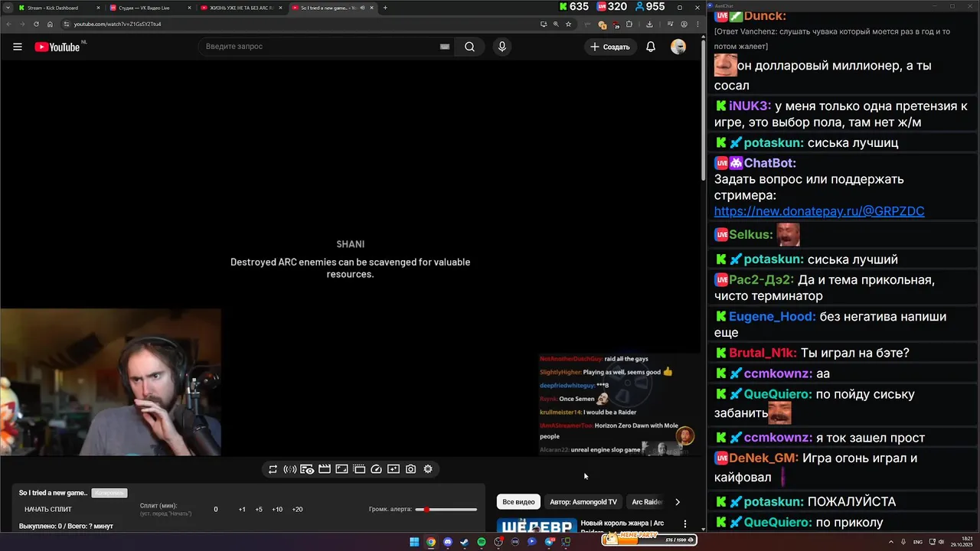
Task: Click the MEME PARTY doge widget
Action: [648, 539]
